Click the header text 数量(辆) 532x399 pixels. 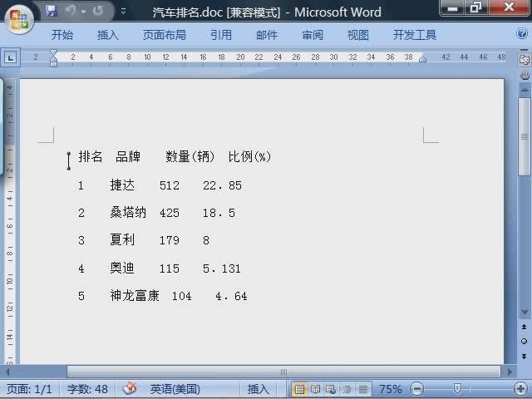[x=190, y=157]
